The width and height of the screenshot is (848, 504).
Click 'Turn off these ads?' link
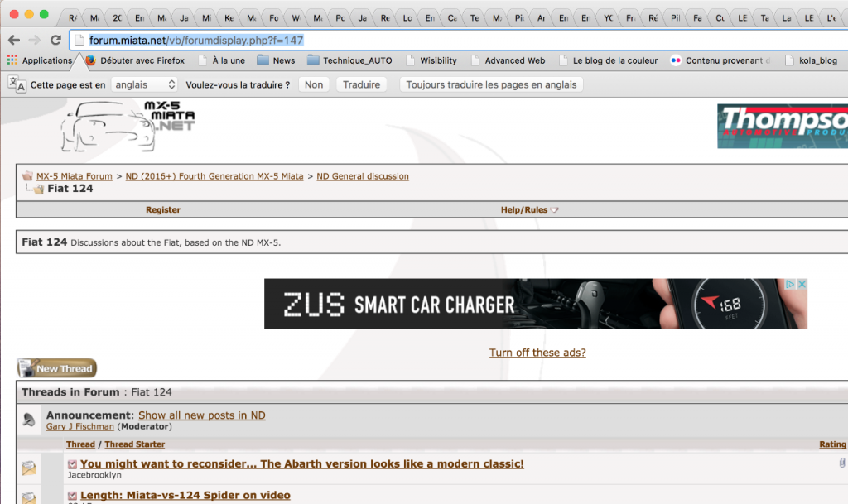(x=537, y=353)
